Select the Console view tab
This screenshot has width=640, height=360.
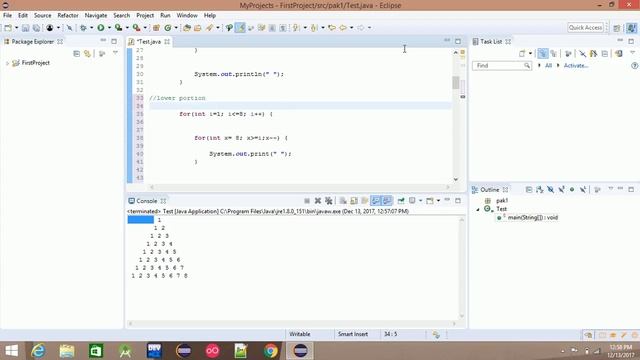[x=147, y=201]
